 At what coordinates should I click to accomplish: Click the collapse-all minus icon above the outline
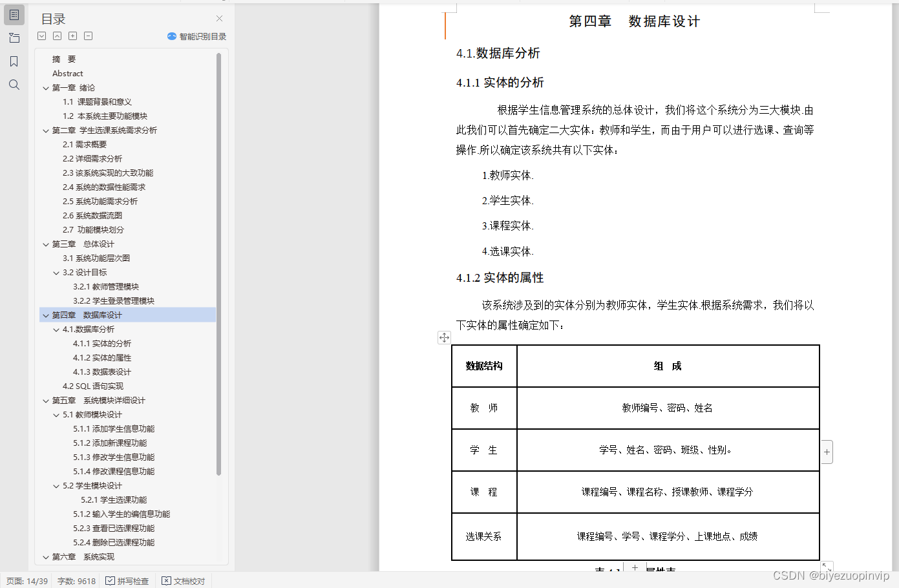click(88, 36)
